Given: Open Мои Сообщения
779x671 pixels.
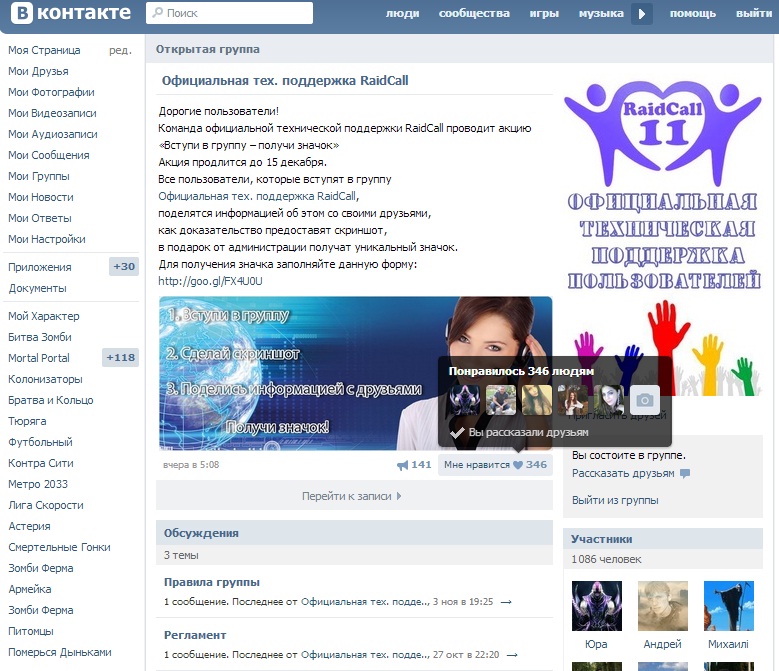Looking at the screenshot, I should click(49, 155).
